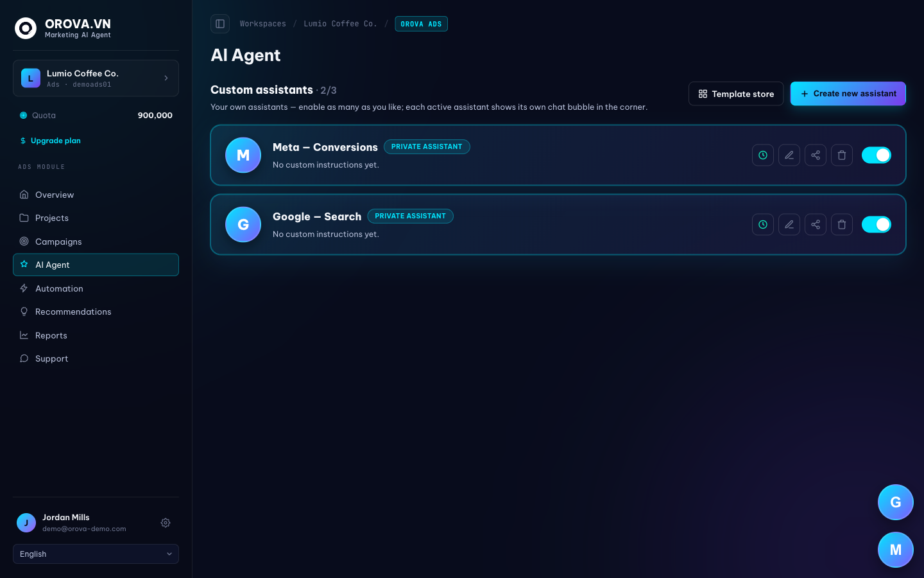Click the OROVA.VN logo icon

(26, 28)
